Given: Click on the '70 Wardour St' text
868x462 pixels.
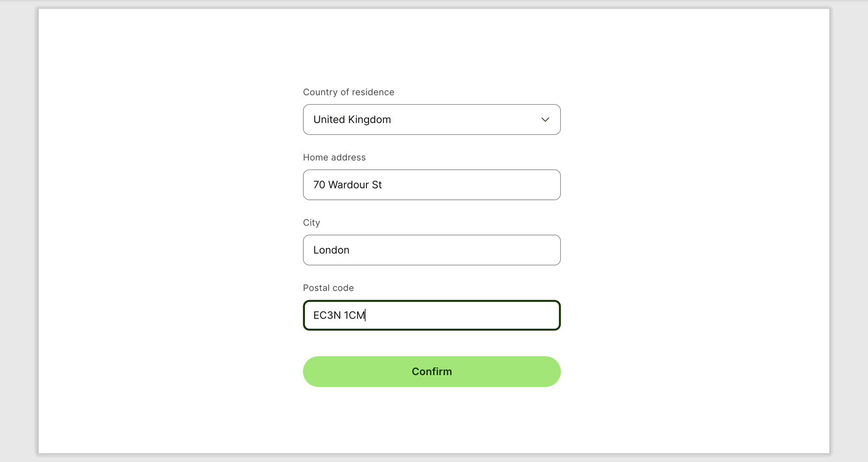Looking at the screenshot, I should click(348, 185).
